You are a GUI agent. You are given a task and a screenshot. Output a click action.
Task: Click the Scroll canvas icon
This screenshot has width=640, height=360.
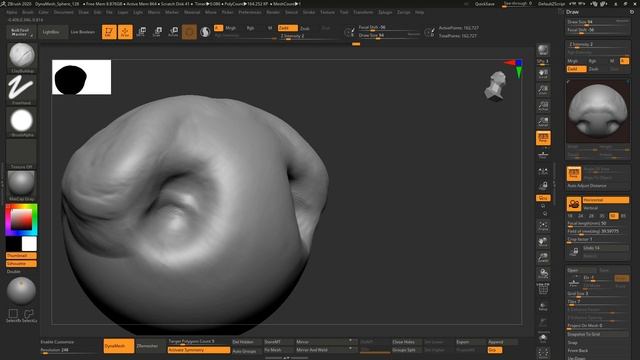543,74
